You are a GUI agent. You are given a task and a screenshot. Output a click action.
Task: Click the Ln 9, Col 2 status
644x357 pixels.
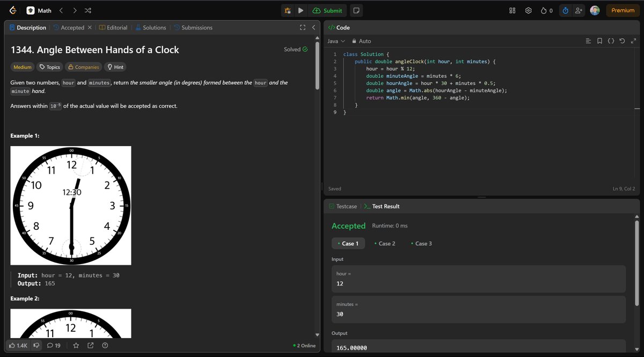(x=624, y=189)
